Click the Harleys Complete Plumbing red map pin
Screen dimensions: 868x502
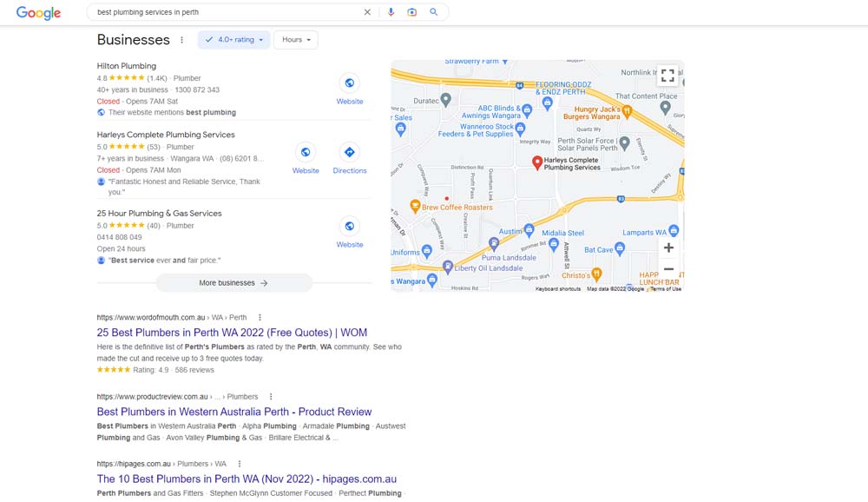tap(536, 162)
